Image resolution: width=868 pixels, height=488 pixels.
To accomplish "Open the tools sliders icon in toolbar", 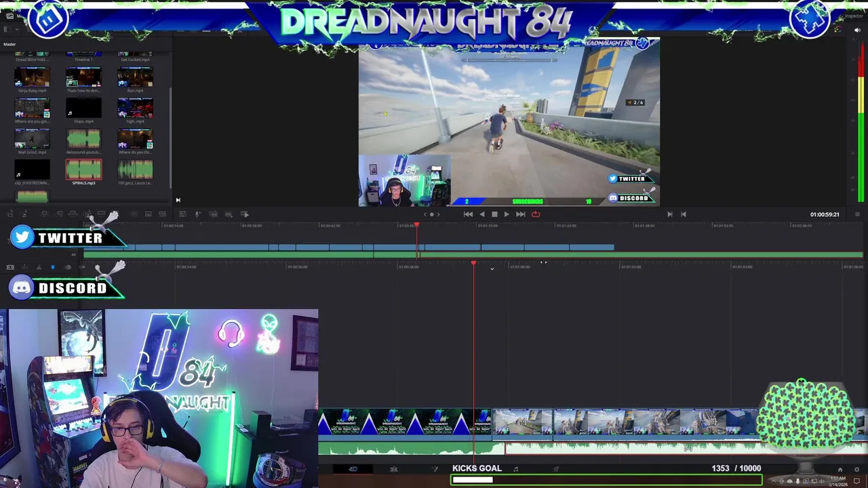I will coord(182,214).
